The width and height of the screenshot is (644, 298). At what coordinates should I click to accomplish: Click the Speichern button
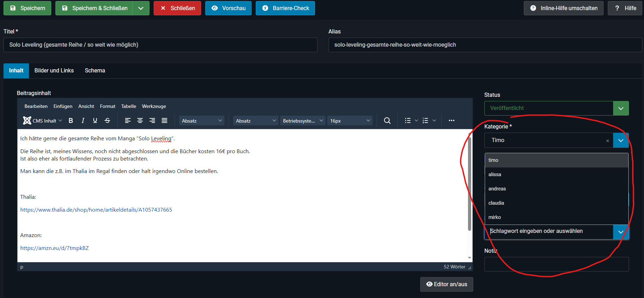point(27,8)
